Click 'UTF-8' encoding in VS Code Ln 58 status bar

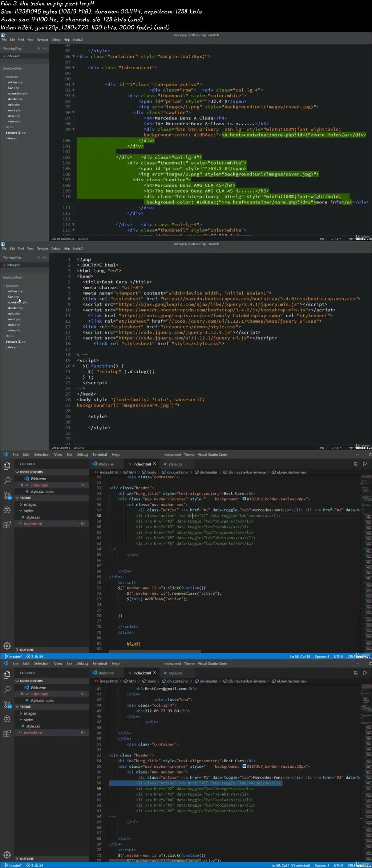(338, 656)
